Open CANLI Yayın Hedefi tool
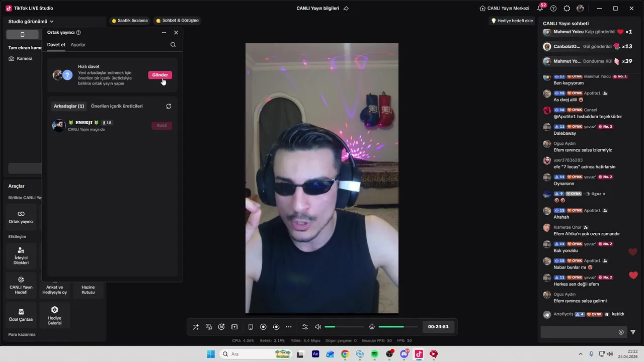The width and height of the screenshot is (644, 362). point(21,285)
